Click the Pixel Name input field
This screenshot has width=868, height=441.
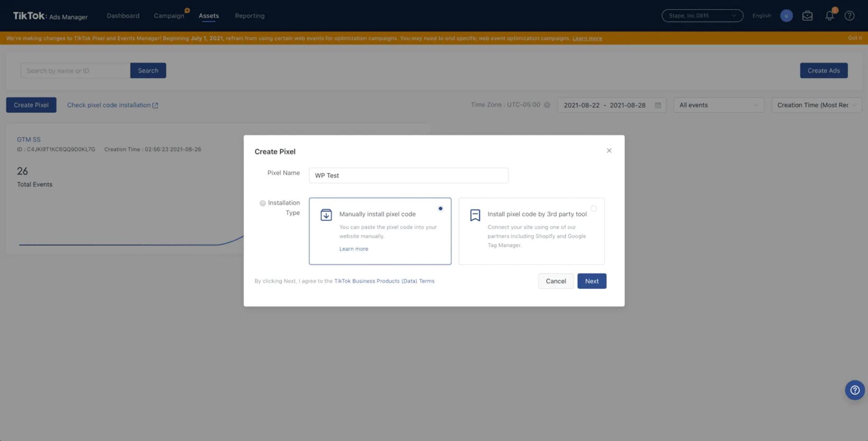pos(409,175)
